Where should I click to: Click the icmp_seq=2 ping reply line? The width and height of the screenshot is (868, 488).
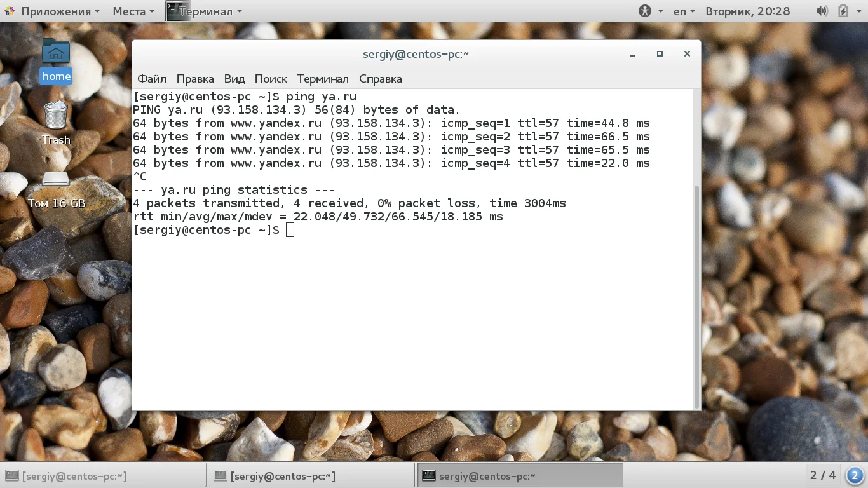coord(391,137)
